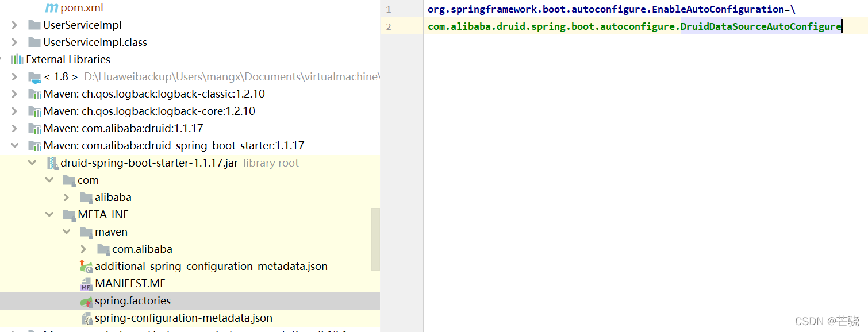Click the External Libraries icon
This screenshot has width=868, height=332.
17,60
